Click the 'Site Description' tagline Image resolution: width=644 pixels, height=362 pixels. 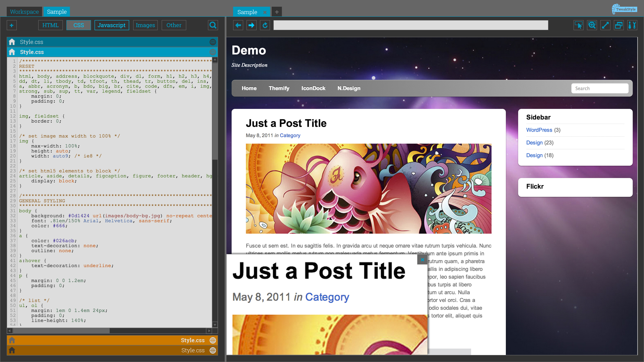[x=249, y=65]
